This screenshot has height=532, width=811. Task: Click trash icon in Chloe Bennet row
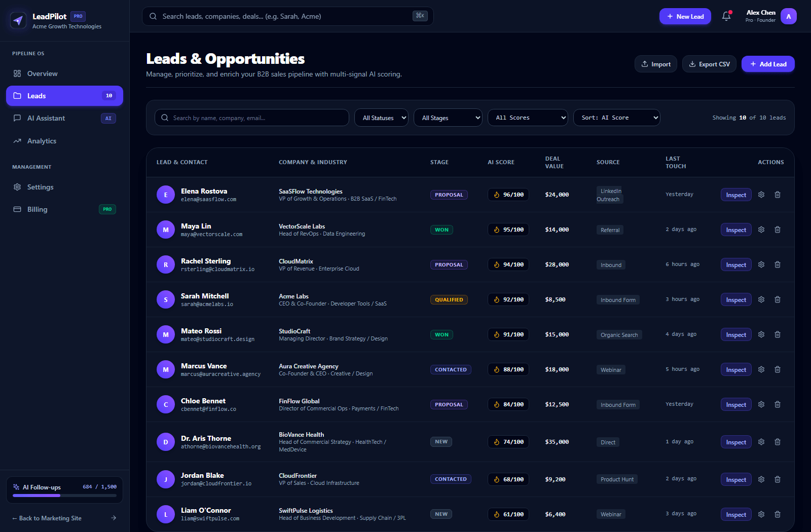(x=778, y=404)
